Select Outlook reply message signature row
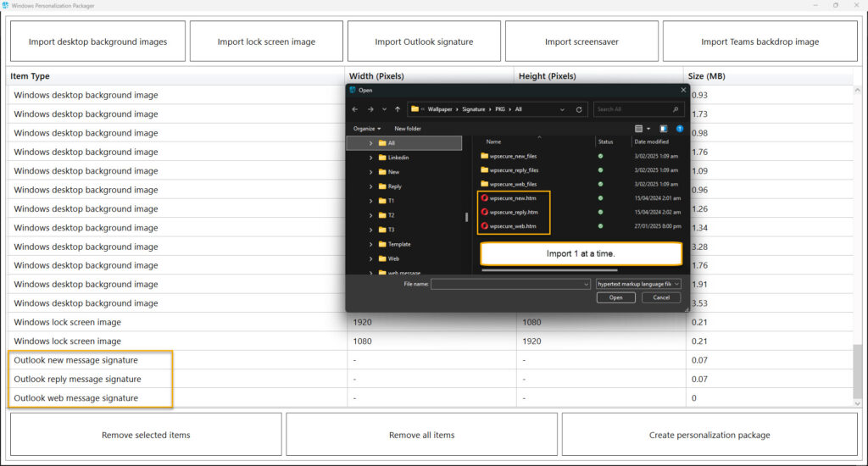Viewport: 868px width, 466px height. [x=430, y=379]
